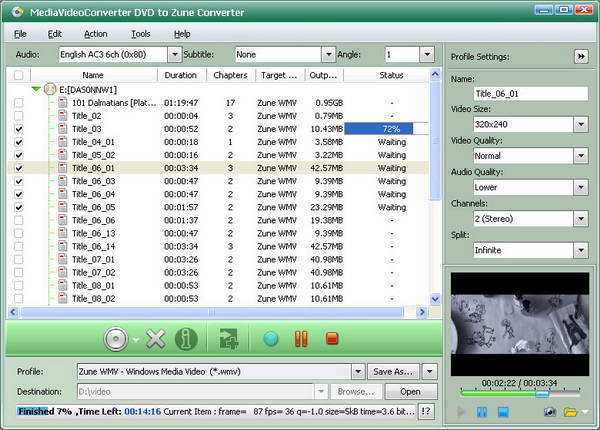Screen dimensions: 600x430
Task: Start conversion with the round blue button
Action: click(x=271, y=339)
